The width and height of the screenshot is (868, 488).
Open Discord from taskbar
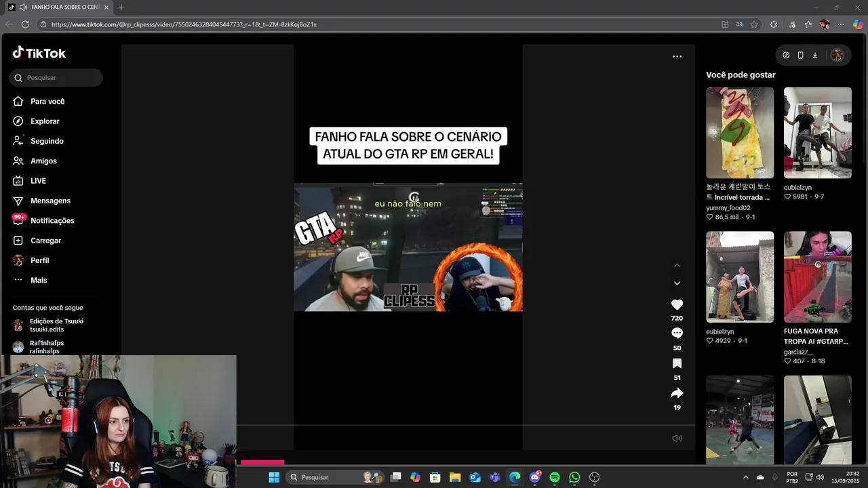click(x=535, y=477)
